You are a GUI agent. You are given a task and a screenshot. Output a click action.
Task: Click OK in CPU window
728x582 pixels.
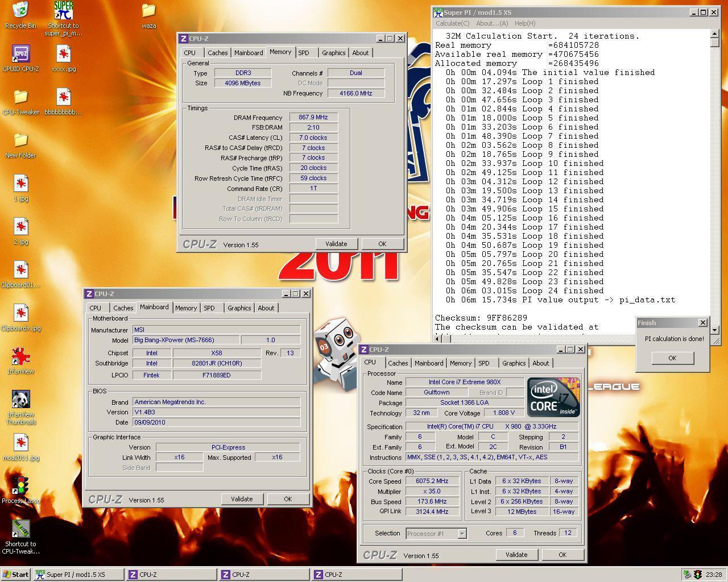click(x=562, y=555)
